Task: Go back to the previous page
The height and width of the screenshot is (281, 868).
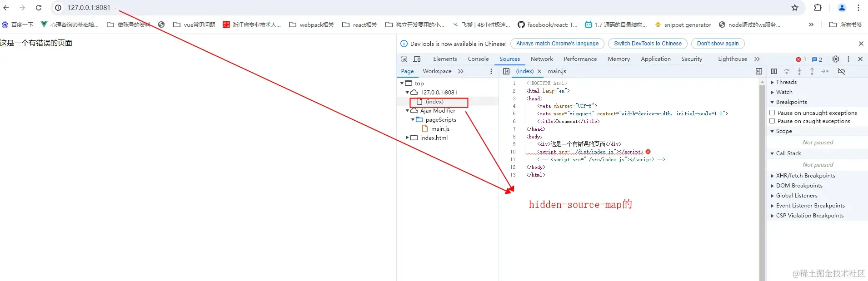Action: (6, 8)
